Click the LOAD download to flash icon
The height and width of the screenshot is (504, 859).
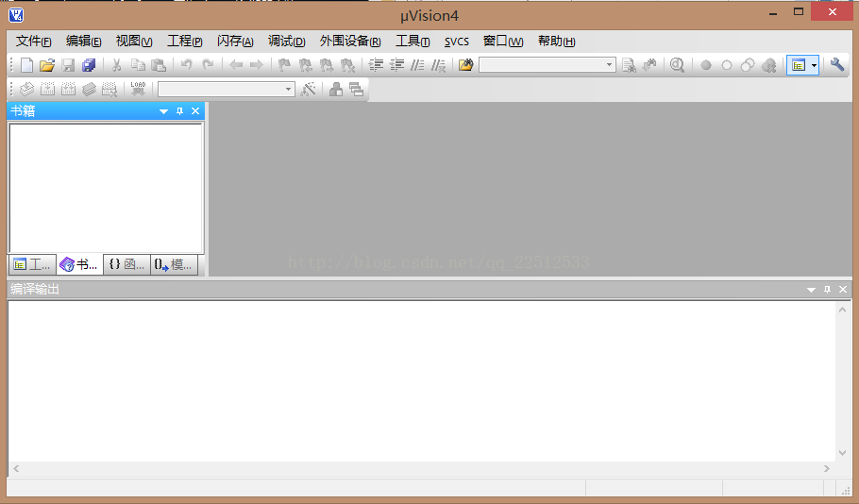[138, 89]
